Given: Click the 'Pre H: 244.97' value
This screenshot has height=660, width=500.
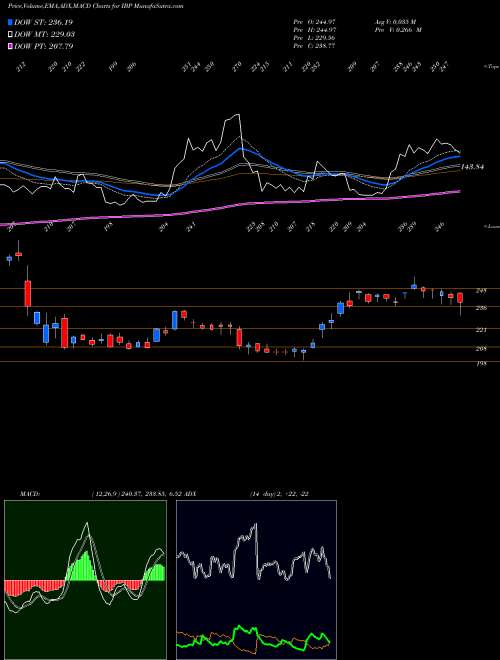Looking at the screenshot, I should [x=314, y=30].
